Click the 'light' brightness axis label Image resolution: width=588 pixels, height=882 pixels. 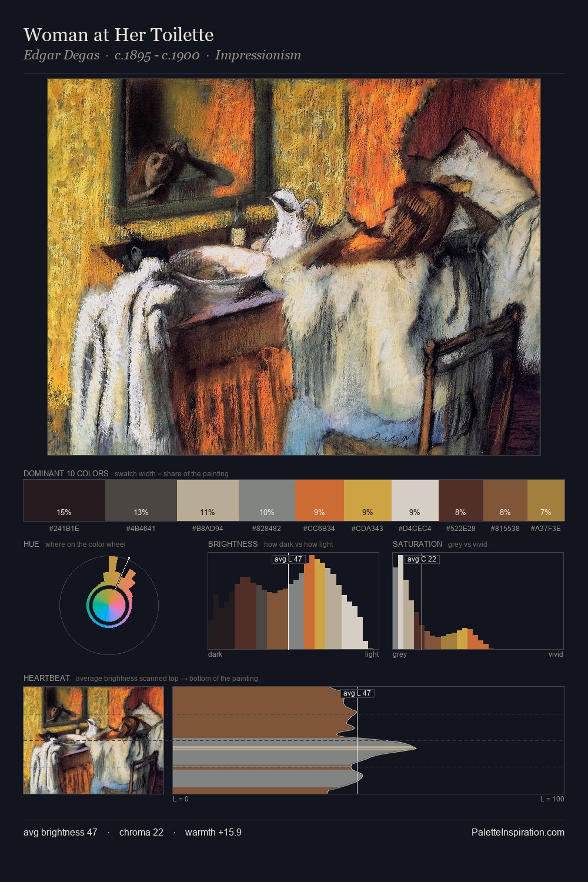click(372, 654)
